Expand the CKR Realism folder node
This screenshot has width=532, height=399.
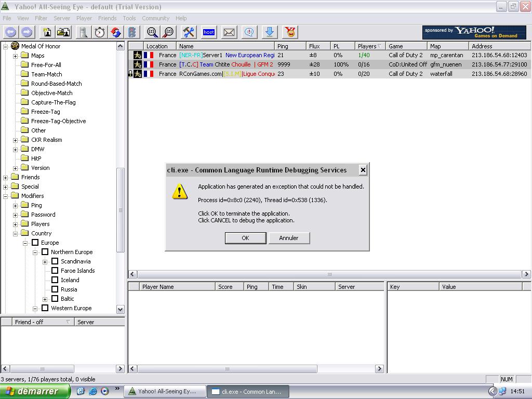16,140
